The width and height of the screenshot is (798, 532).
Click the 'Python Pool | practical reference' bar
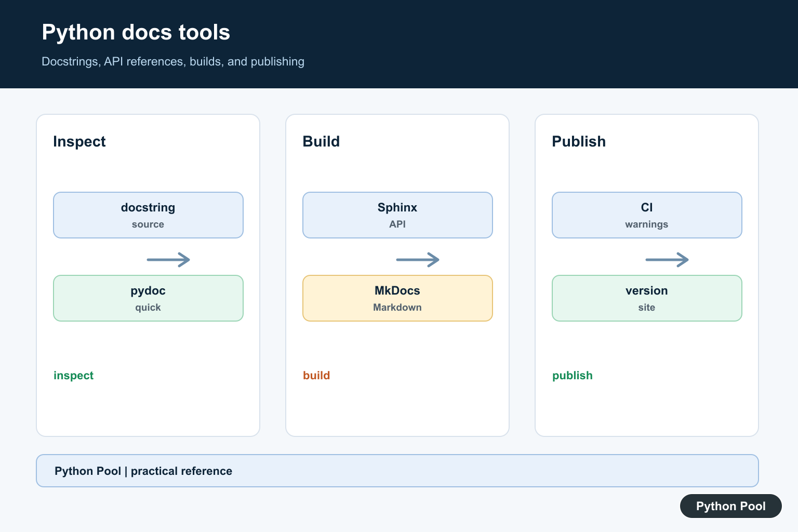[x=397, y=471]
